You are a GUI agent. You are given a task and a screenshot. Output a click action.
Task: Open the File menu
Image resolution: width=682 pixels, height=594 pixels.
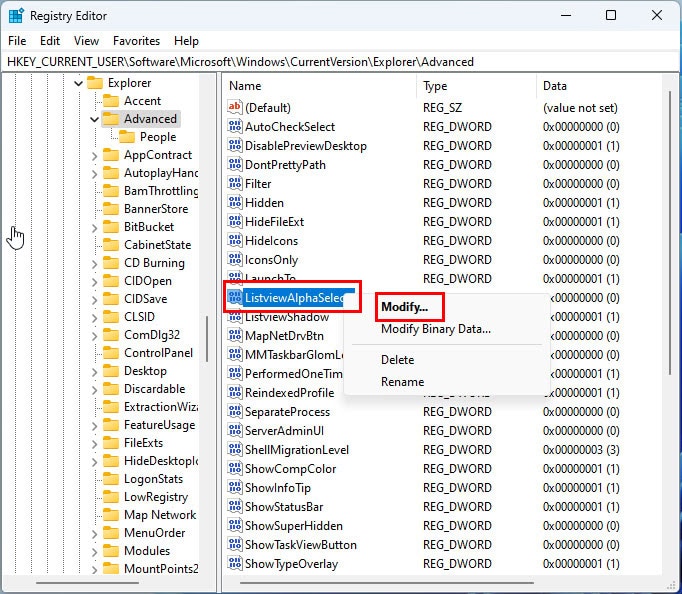pyautogui.click(x=17, y=41)
